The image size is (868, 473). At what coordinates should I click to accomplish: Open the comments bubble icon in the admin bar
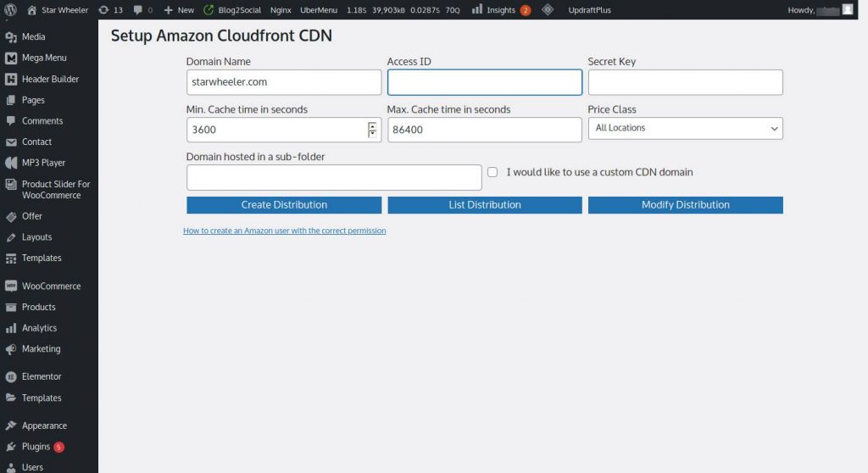click(x=138, y=10)
